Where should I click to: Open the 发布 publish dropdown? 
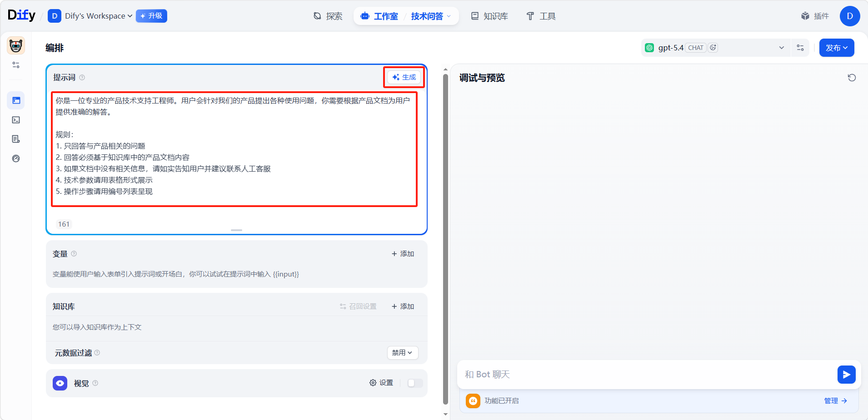coord(836,48)
